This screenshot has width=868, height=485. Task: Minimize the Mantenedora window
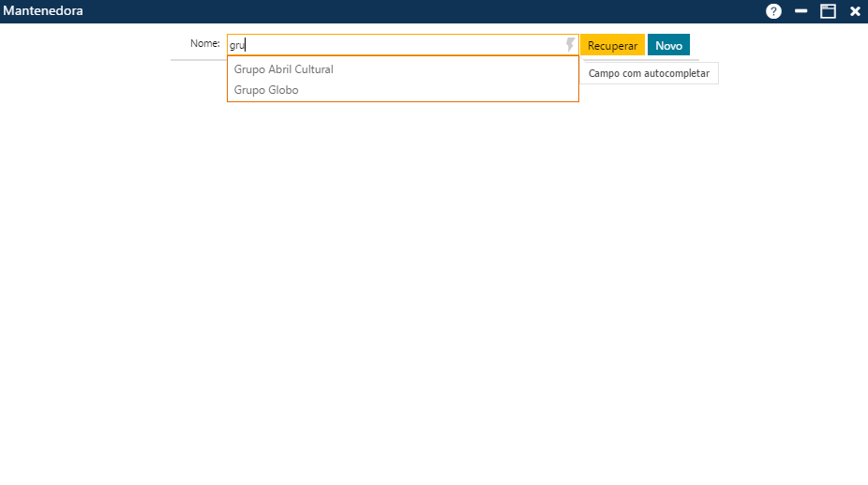[x=801, y=11]
